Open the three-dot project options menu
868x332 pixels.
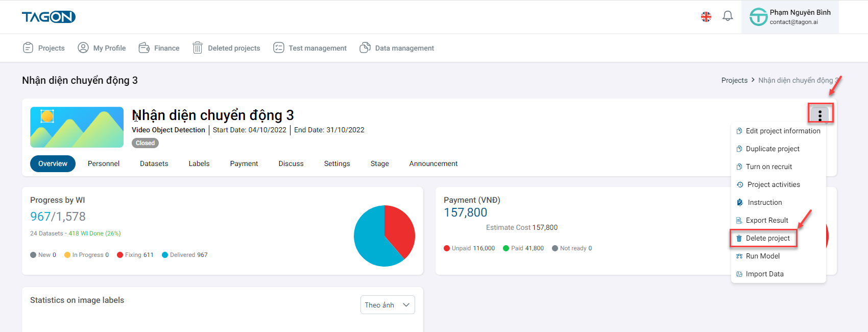pyautogui.click(x=820, y=115)
